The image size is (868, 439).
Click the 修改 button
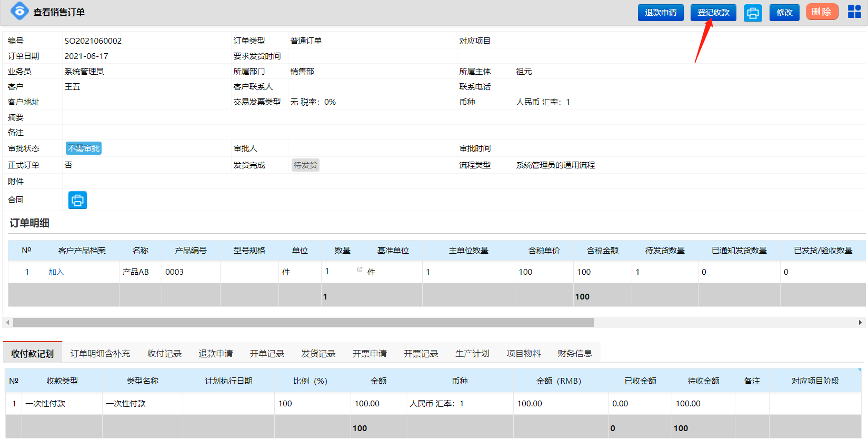click(x=784, y=13)
